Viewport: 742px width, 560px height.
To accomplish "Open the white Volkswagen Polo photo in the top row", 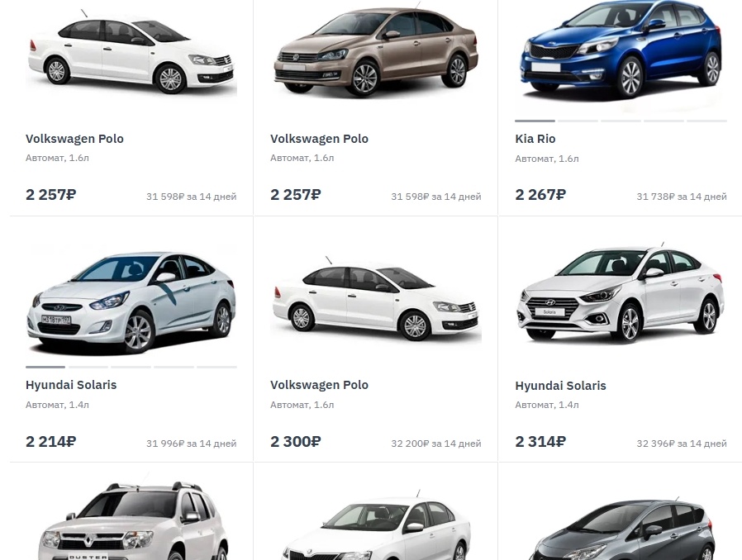I will (x=131, y=52).
